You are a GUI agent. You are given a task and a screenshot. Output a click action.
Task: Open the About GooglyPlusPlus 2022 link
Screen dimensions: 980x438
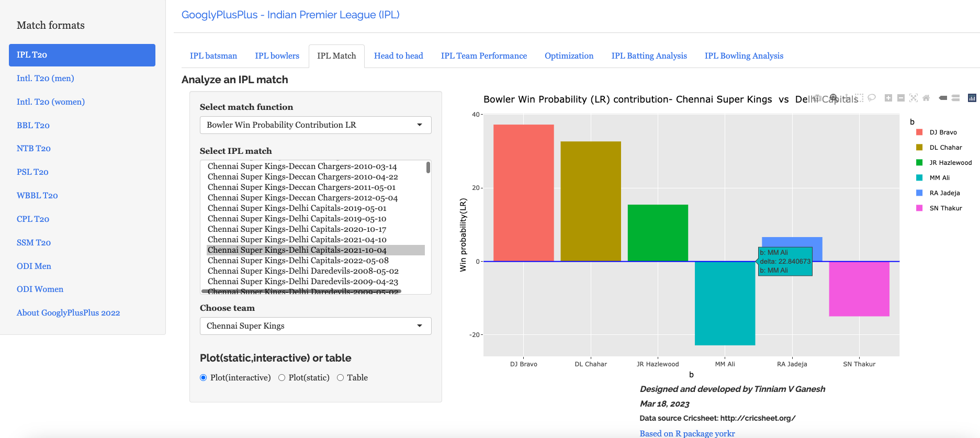click(68, 313)
